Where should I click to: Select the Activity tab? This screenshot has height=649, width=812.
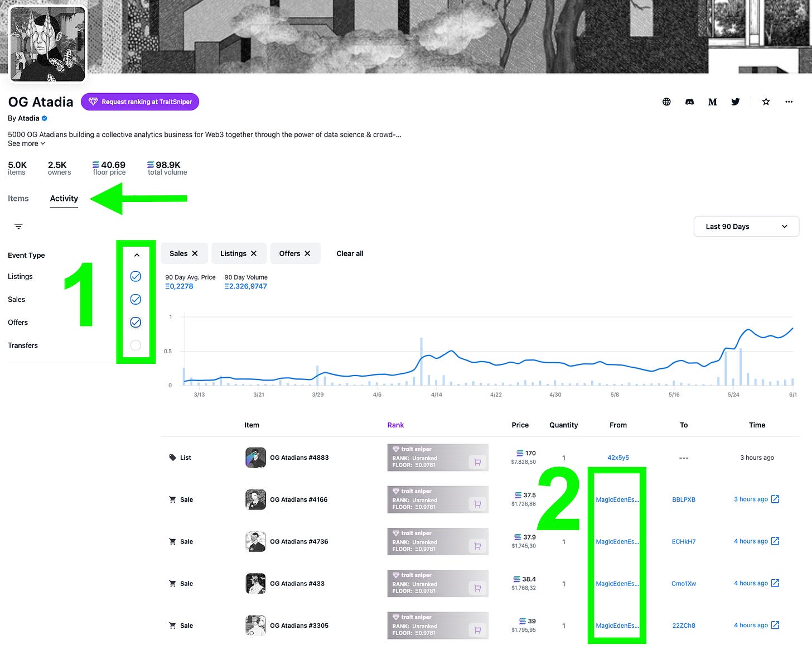(64, 199)
